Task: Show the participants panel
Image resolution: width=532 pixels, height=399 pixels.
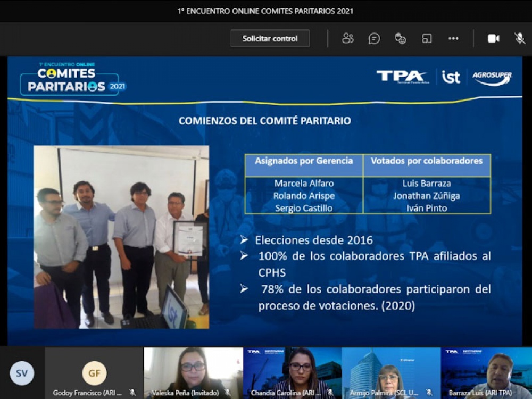Action: point(348,38)
